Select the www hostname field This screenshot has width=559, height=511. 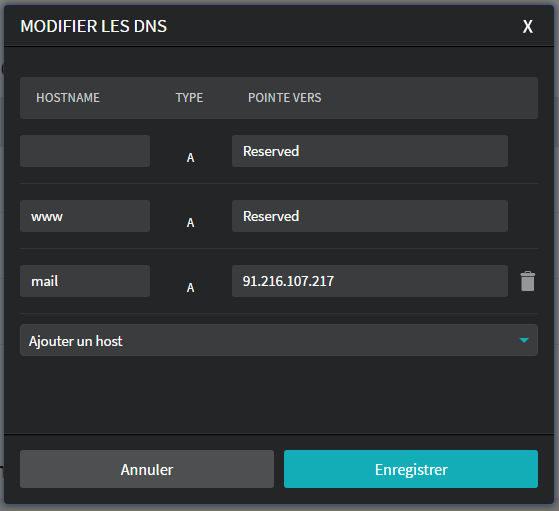point(85,216)
